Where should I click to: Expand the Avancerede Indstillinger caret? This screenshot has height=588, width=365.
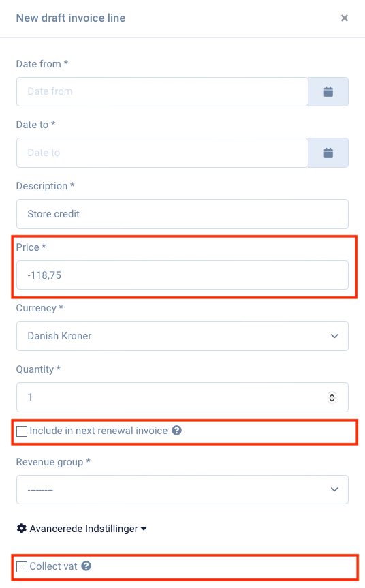click(x=144, y=529)
